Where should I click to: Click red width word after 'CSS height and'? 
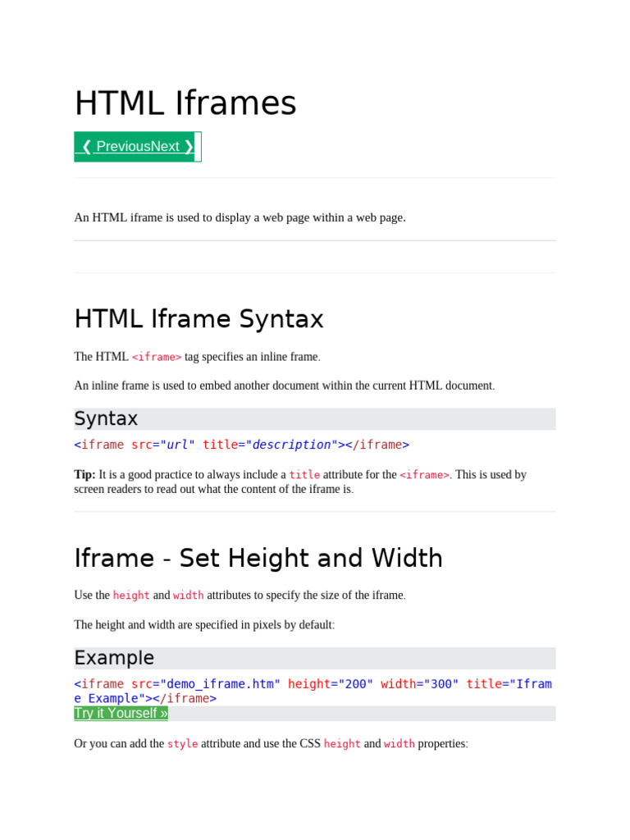coord(399,744)
